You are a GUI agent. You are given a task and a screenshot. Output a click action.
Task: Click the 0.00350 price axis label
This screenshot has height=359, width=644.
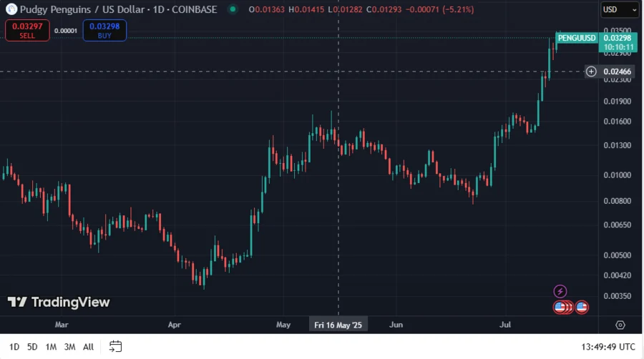coord(618,296)
